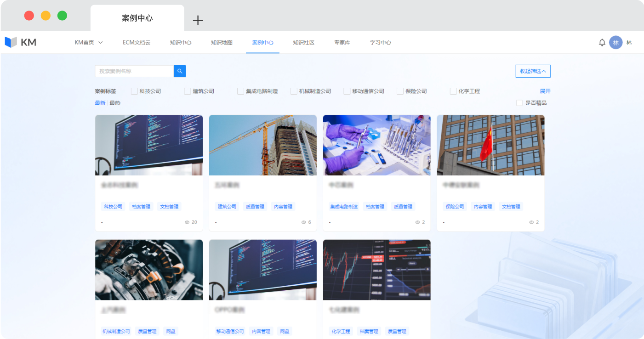Tick the 化学工程 tag checkbox
The width and height of the screenshot is (644, 339).
pos(453,91)
